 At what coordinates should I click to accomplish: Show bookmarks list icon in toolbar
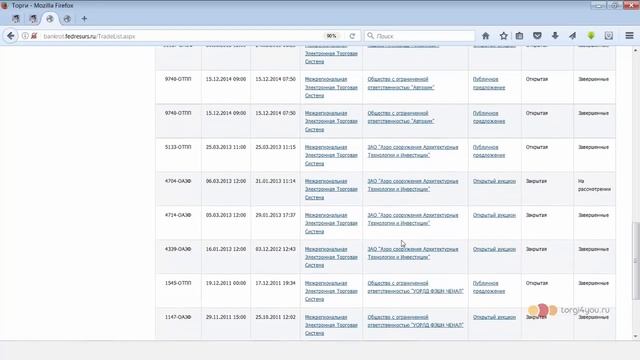click(x=519, y=36)
